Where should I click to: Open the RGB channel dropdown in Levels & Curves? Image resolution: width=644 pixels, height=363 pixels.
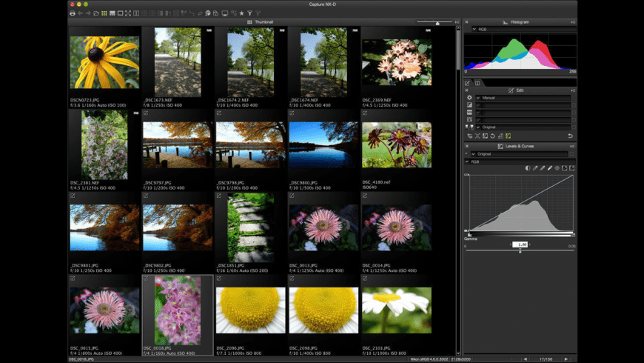point(468,161)
